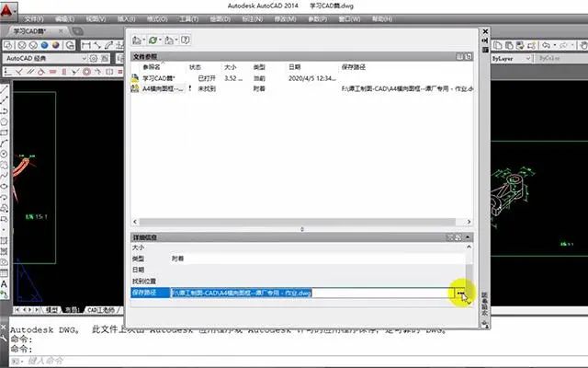Sort by the 类型 column header
588x368 pixels.
tap(259, 67)
